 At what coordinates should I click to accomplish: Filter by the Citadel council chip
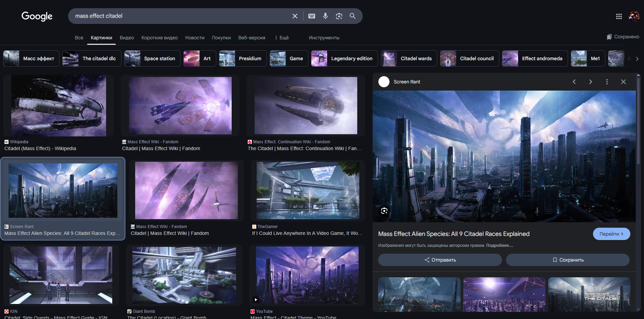pos(469,58)
